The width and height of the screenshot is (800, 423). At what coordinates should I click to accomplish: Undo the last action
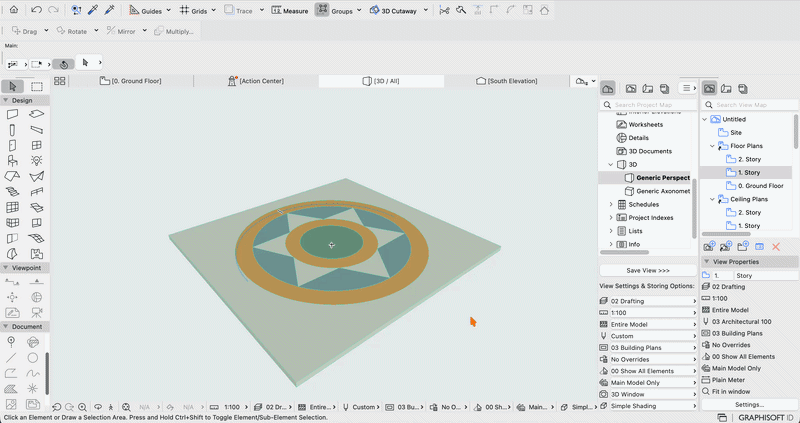[36, 10]
